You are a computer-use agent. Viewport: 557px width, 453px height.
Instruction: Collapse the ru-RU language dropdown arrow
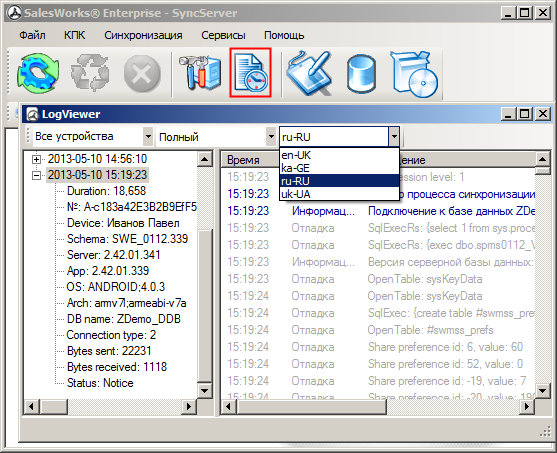394,136
